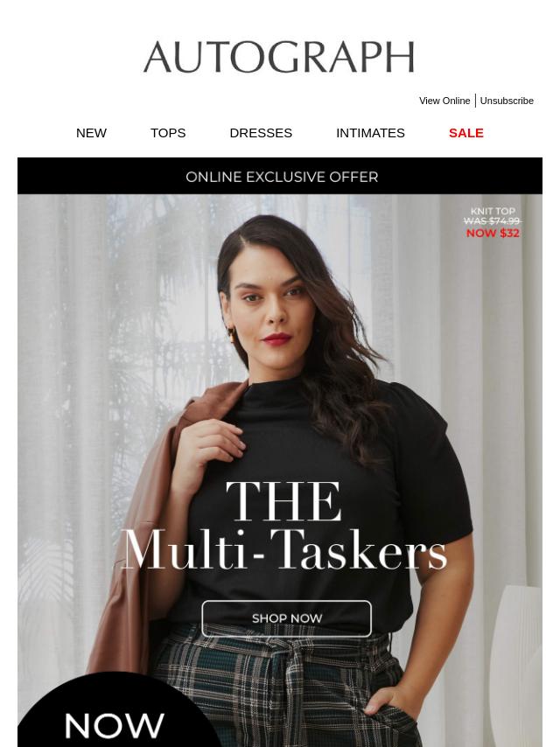Click the Unsubscribe link

pos(507,101)
